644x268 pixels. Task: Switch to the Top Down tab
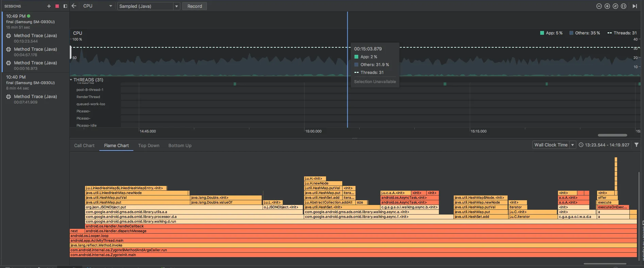(x=149, y=145)
